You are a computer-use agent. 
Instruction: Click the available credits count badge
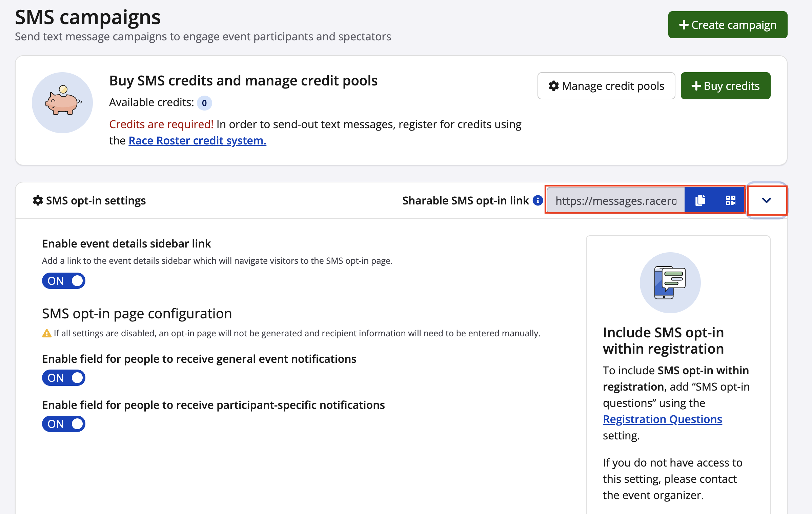204,103
